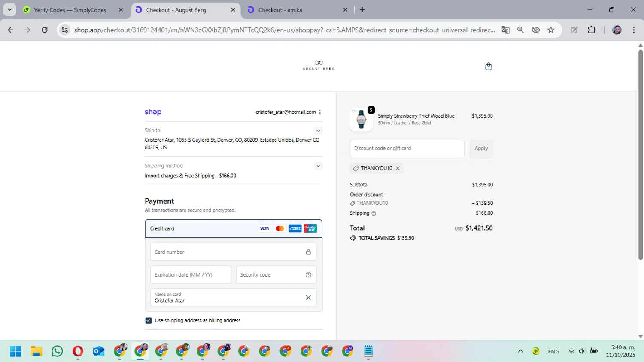This screenshot has height=362, width=644.
Task: Show shipping info tooltip icon
Action: click(374, 213)
